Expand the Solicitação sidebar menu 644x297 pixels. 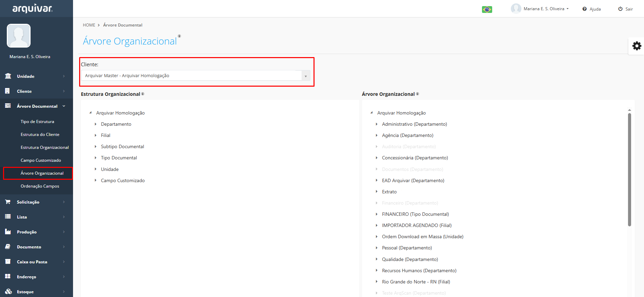(36, 202)
